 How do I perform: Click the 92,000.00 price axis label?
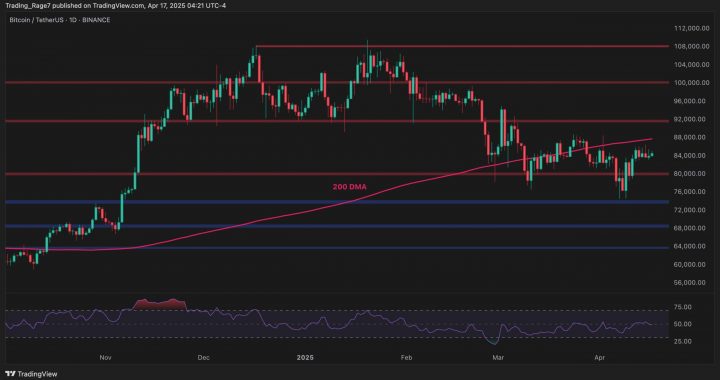click(691, 119)
